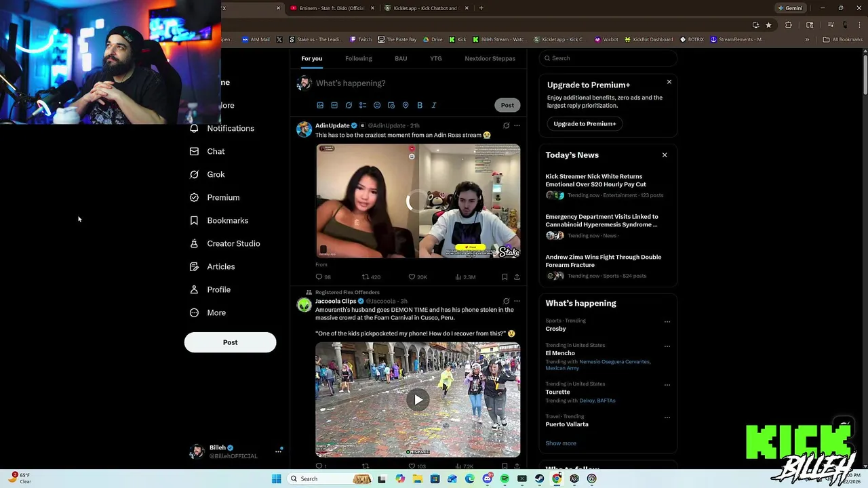Open the Gemini button in Chrome
This screenshot has width=868, height=488.
click(x=790, y=8)
